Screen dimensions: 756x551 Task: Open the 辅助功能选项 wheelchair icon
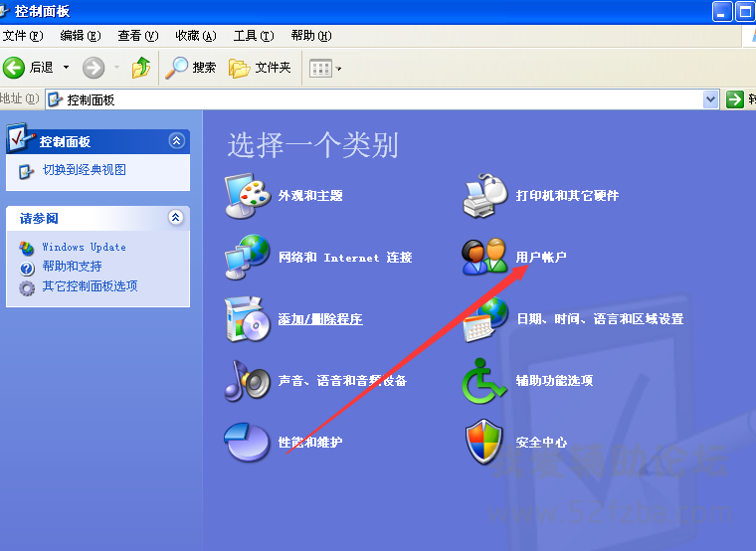pyautogui.click(x=484, y=381)
